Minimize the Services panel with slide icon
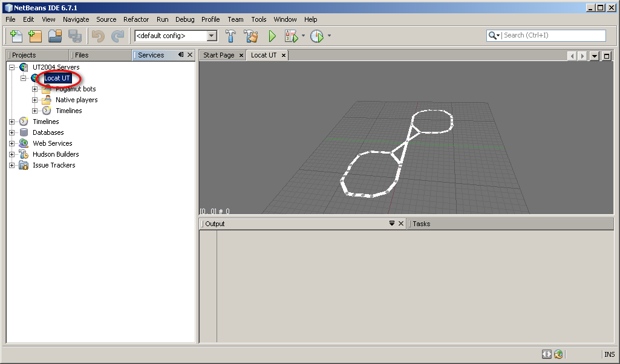The width and height of the screenshot is (620, 364). pos(181,54)
